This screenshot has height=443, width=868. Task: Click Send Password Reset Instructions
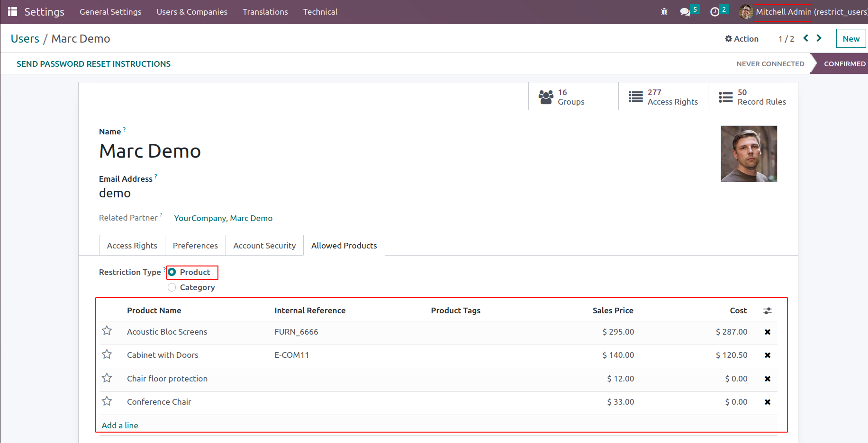click(x=93, y=64)
